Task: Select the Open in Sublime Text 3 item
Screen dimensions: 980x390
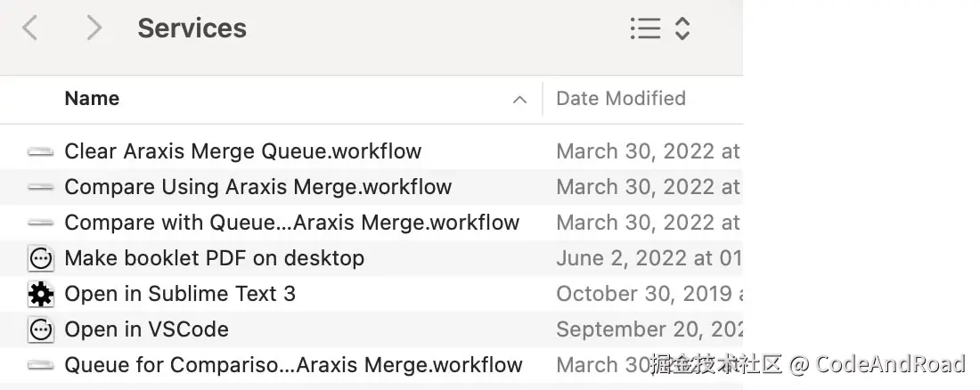Action: [x=180, y=294]
